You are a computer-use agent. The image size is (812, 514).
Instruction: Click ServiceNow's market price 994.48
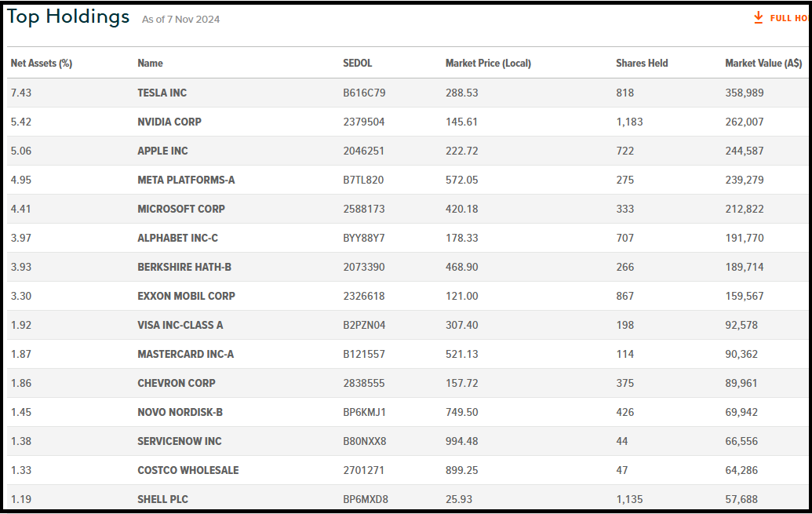(462, 441)
